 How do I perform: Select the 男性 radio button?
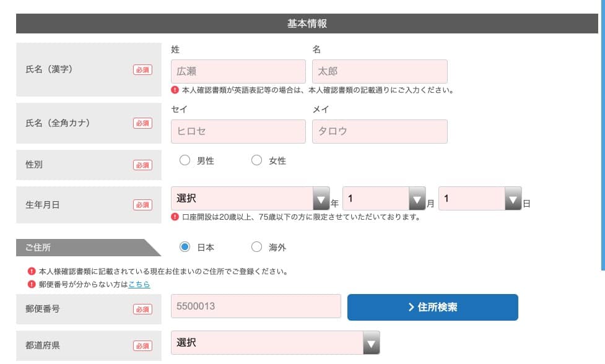click(185, 160)
